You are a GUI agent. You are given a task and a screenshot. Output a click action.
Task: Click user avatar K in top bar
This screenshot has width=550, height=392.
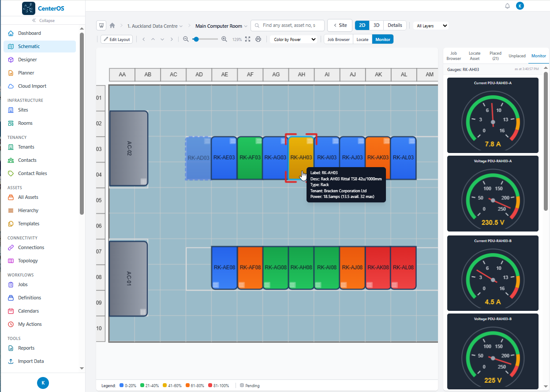pyautogui.click(x=520, y=6)
